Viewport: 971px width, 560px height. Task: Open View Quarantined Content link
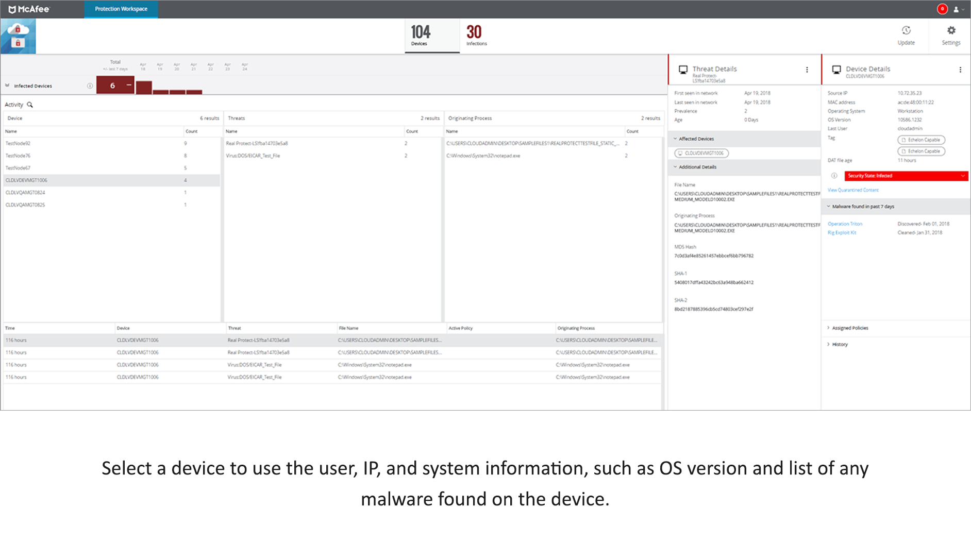(853, 190)
